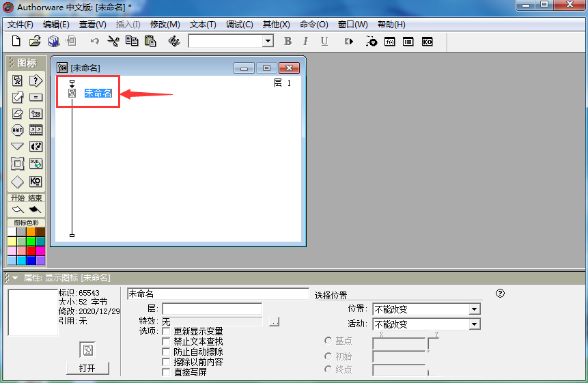Click the 层 input field
The width and height of the screenshot is (588, 383).
(212, 309)
